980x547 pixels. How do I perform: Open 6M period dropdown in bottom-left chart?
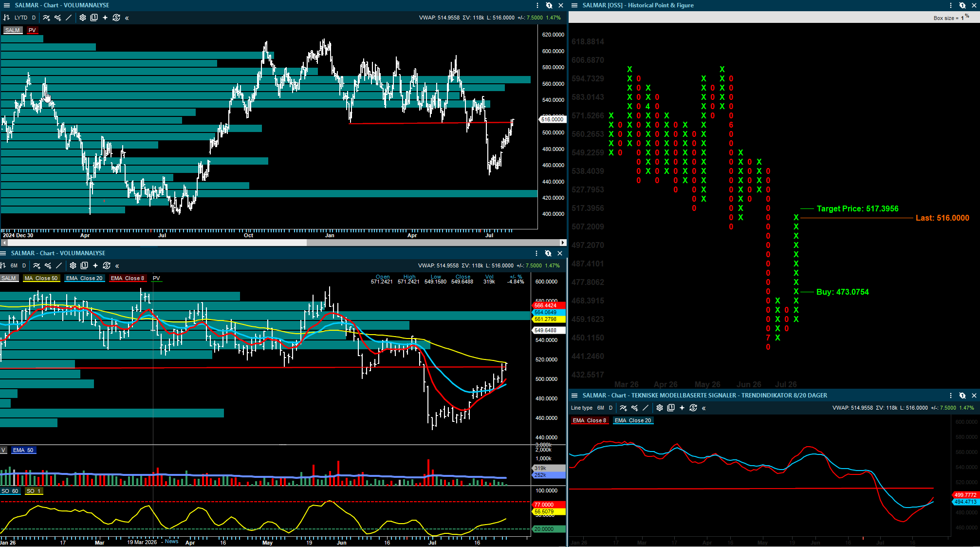pos(14,265)
